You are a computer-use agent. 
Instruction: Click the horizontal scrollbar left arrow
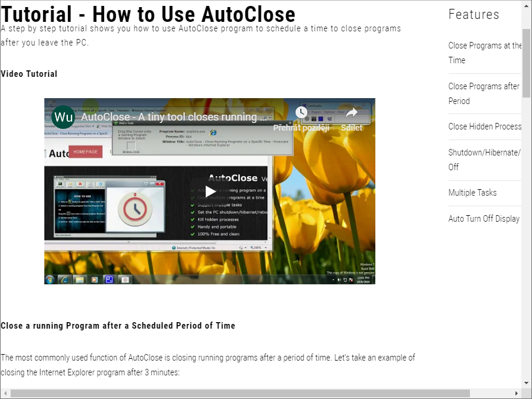click(x=5, y=393)
